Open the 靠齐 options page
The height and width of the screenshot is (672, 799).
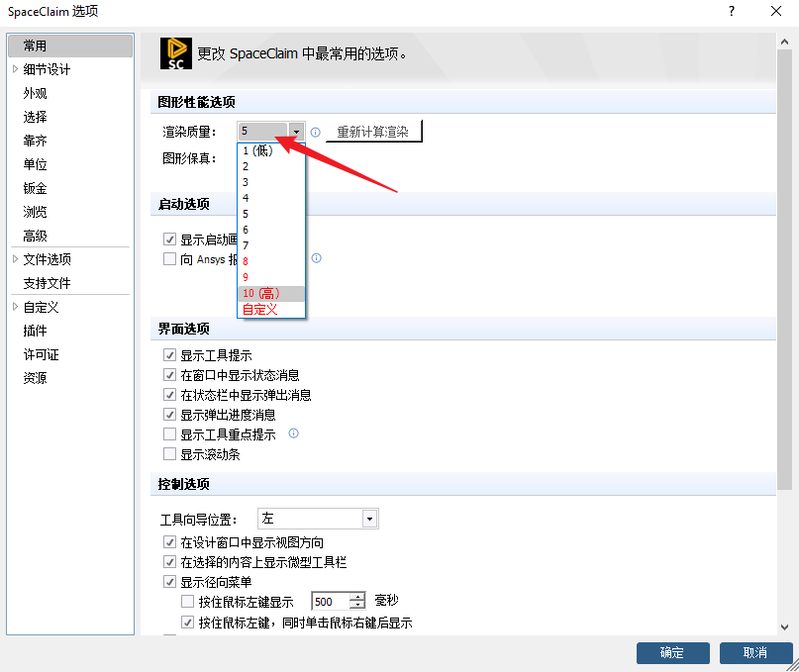35,141
